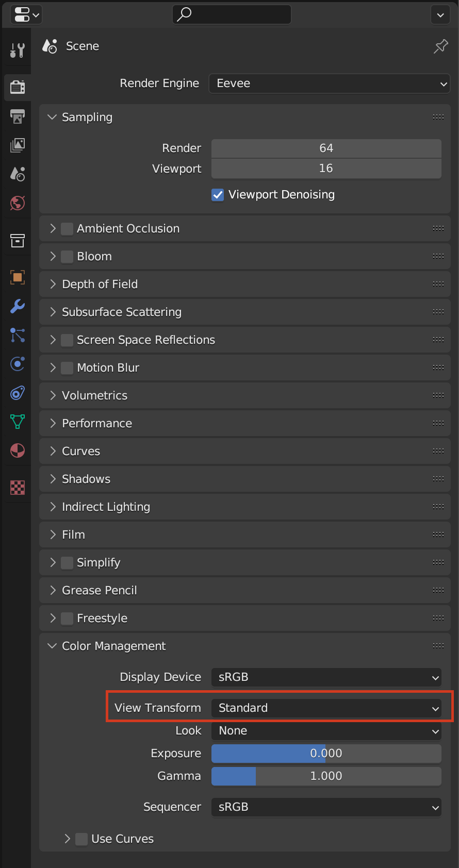Viewport: 459px width, 868px height.
Task: Open the Material Properties tab
Action: point(17,450)
